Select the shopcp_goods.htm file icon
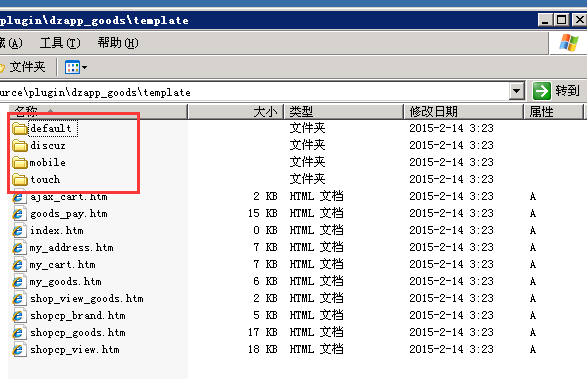Viewport: 587px width, 379px height. [19, 333]
